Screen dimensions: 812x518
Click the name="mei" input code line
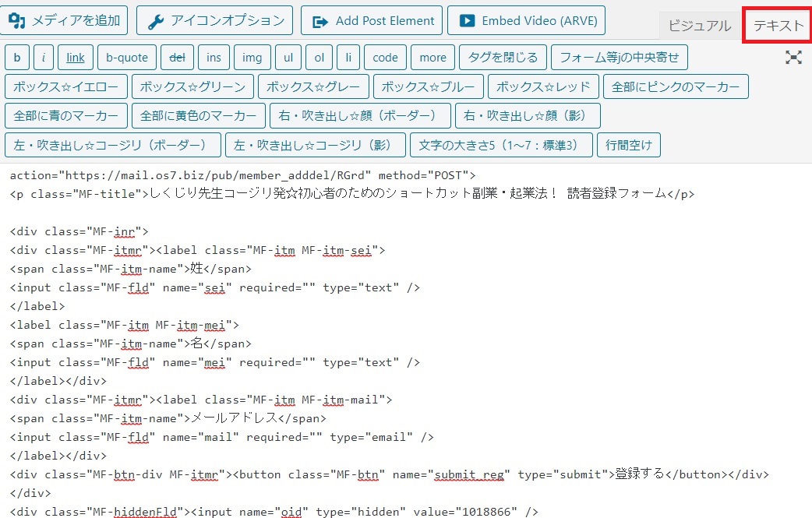click(215, 362)
